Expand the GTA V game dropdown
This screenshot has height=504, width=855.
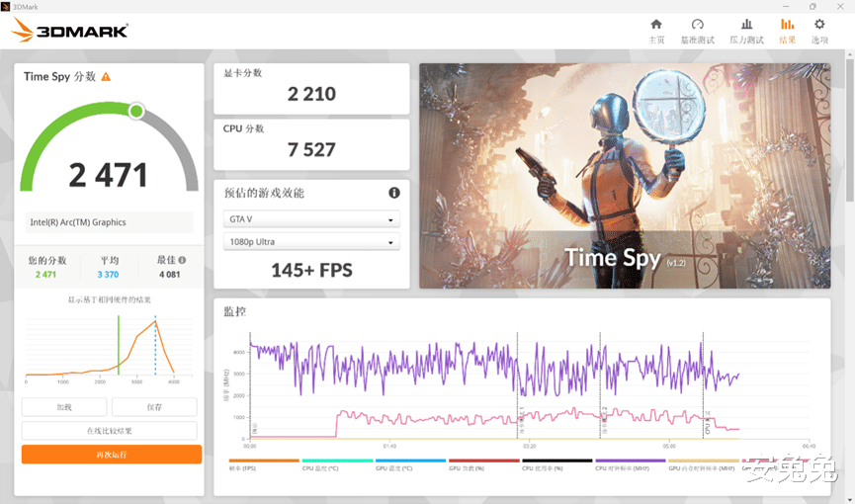(311, 219)
